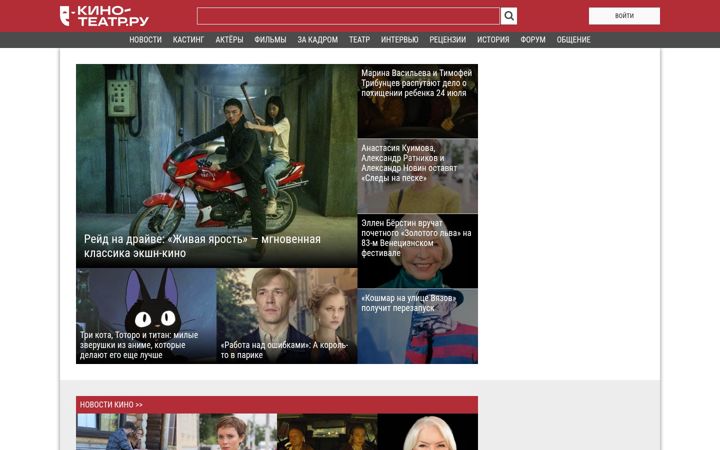Open the Кастинг menu item
The image size is (720, 450).
188,40
